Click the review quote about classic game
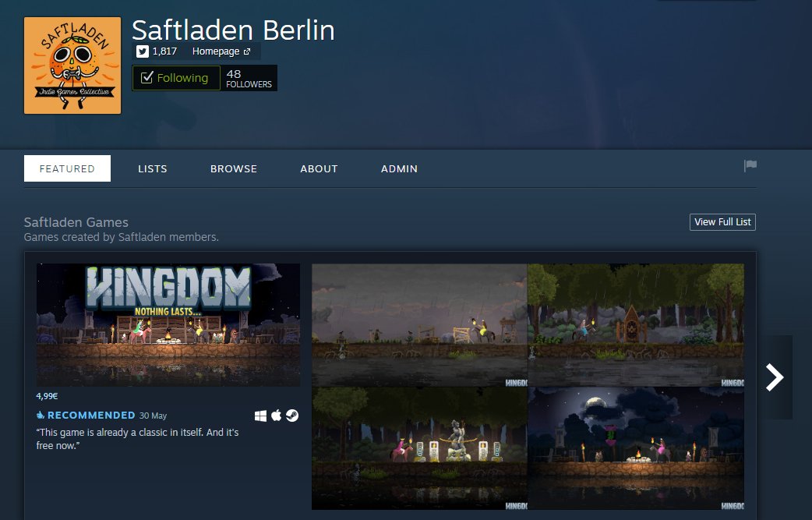Viewport: 812px width, 520px height. [x=137, y=439]
